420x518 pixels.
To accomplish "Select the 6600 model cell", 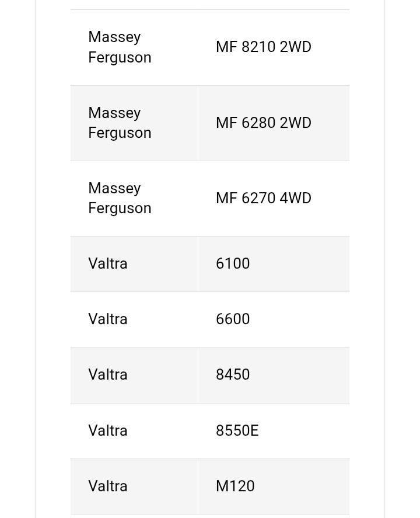I will coord(233,319).
